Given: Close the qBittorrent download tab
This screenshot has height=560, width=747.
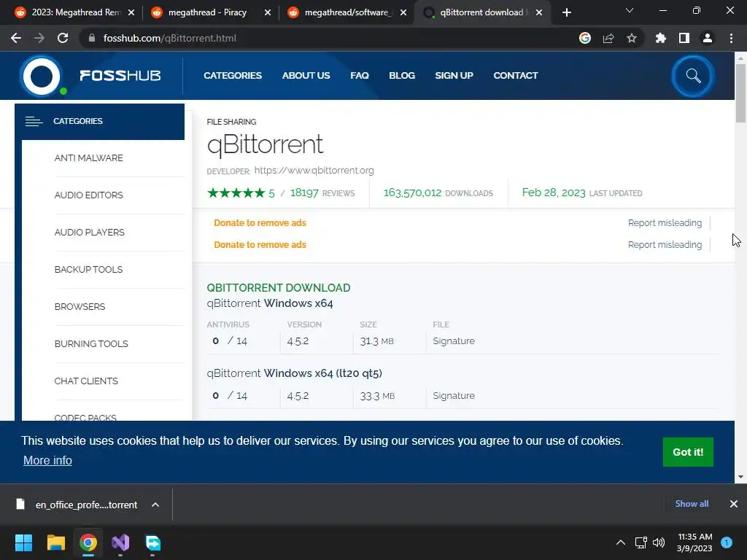Looking at the screenshot, I should 539,12.
